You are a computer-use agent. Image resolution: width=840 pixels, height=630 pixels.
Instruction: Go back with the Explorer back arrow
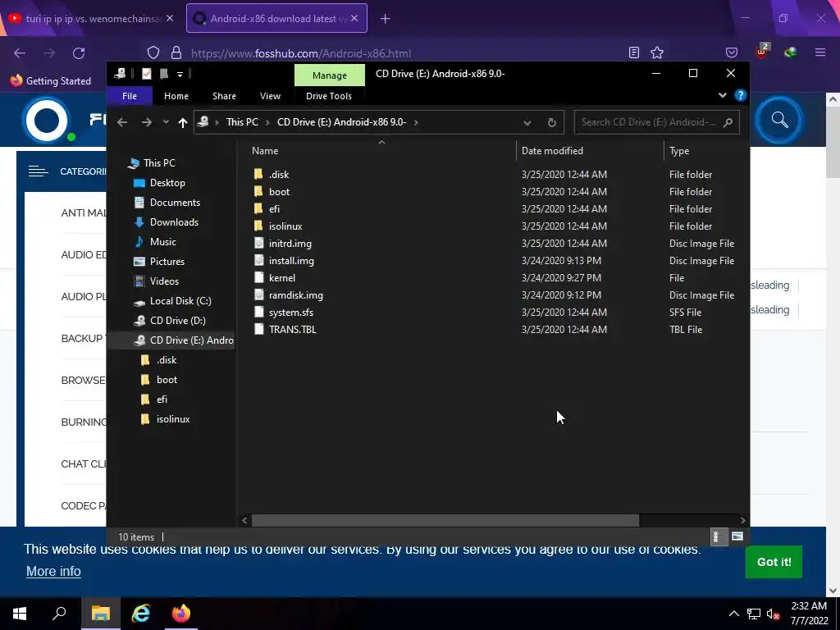122,122
